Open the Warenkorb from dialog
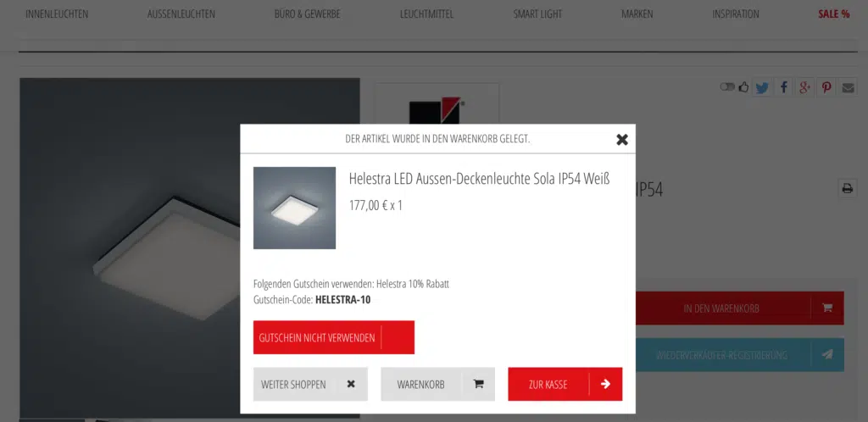The image size is (868, 422). pos(438,384)
